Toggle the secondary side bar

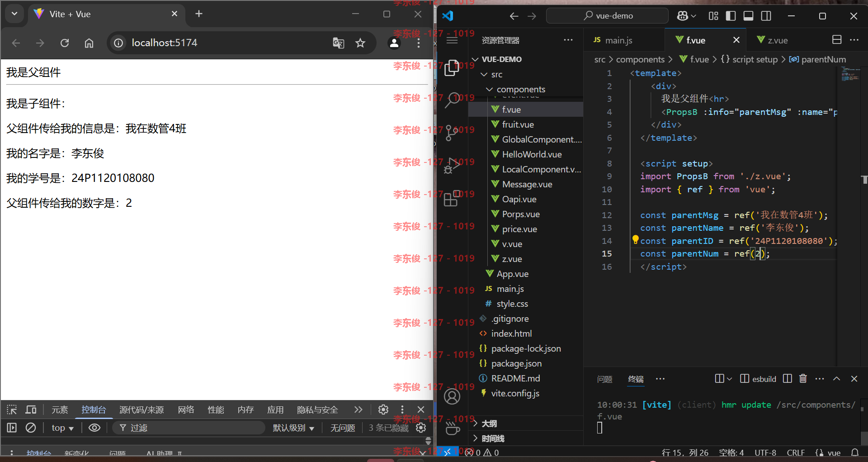pos(766,16)
